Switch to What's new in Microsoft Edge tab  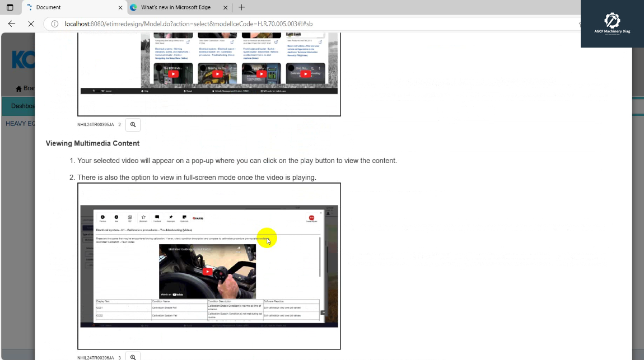pyautogui.click(x=176, y=7)
